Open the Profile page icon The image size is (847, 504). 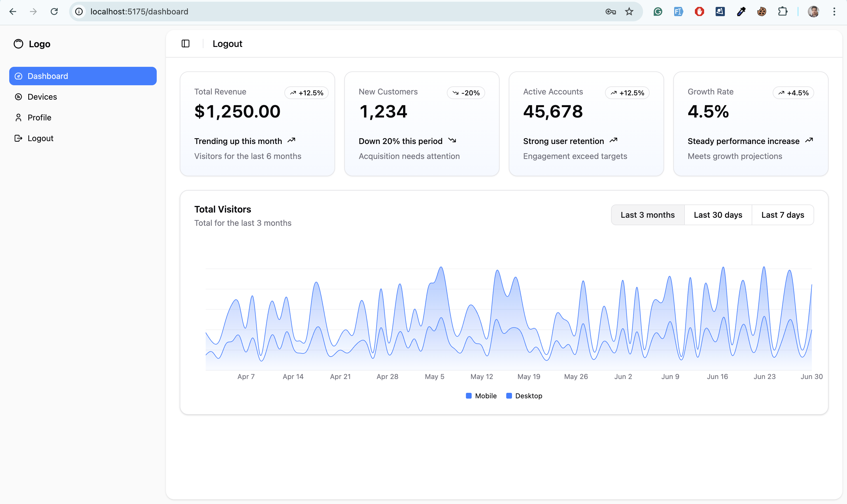18,118
